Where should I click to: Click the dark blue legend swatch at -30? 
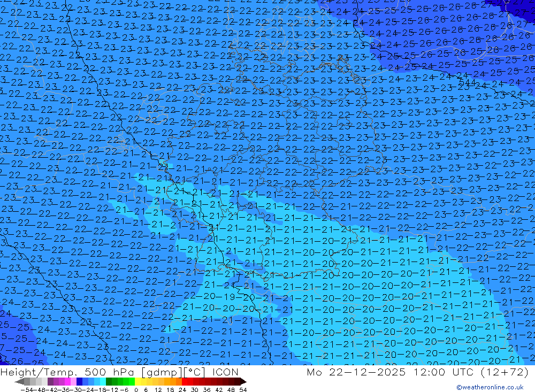tap(79, 381)
